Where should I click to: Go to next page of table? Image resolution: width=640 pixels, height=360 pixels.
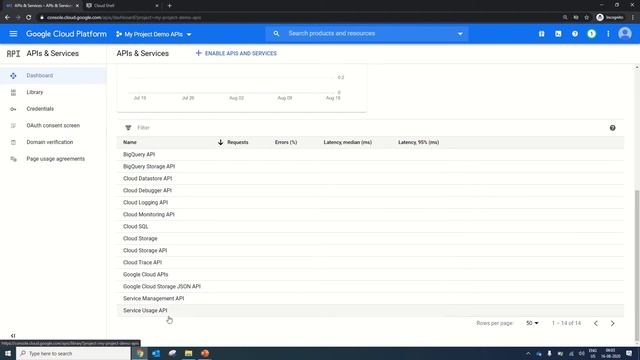pyautogui.click(x=612, y=323)
